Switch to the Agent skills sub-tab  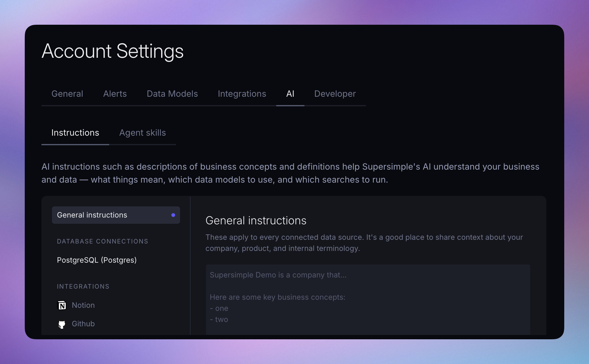143,133
